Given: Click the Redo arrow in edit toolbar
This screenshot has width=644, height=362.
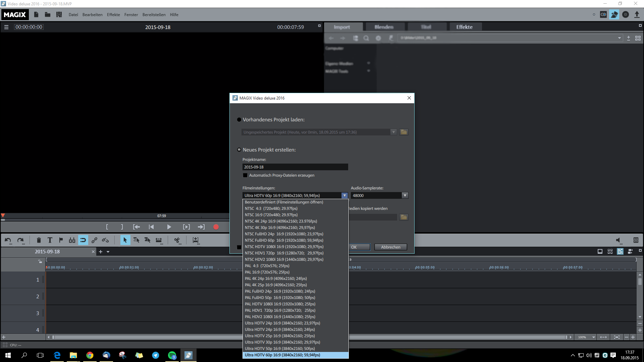Looking at the screenshot, I should (20, 240).
